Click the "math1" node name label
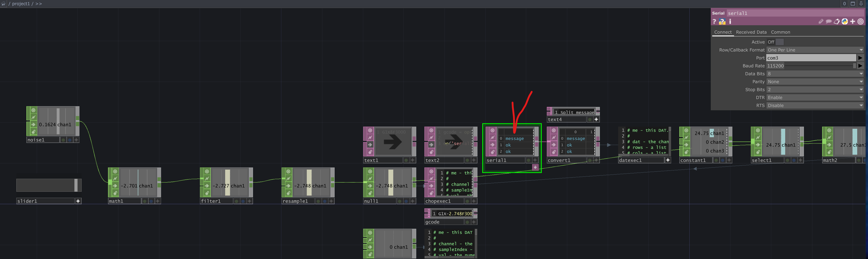 (x=124, y=201)
